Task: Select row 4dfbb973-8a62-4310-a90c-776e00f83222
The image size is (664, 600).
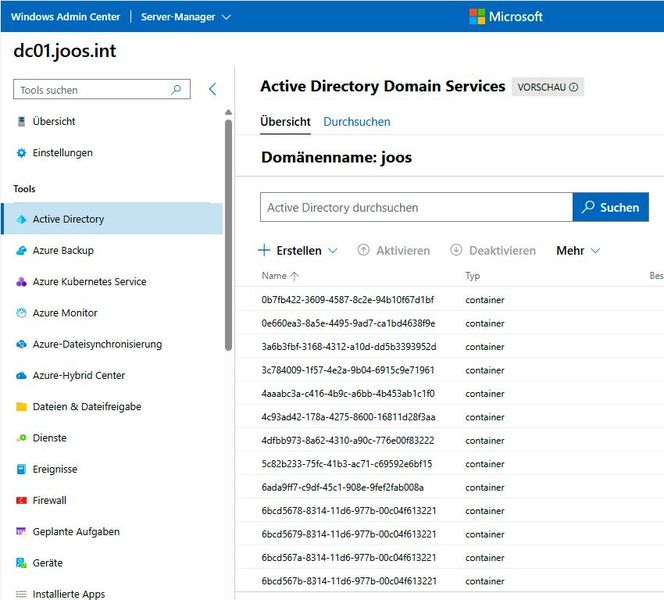Action: point(450,440)
